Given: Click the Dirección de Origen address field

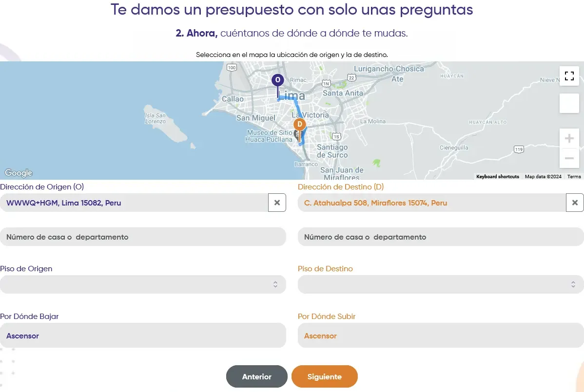Looking at the screenshot, I should pos(134,203).
